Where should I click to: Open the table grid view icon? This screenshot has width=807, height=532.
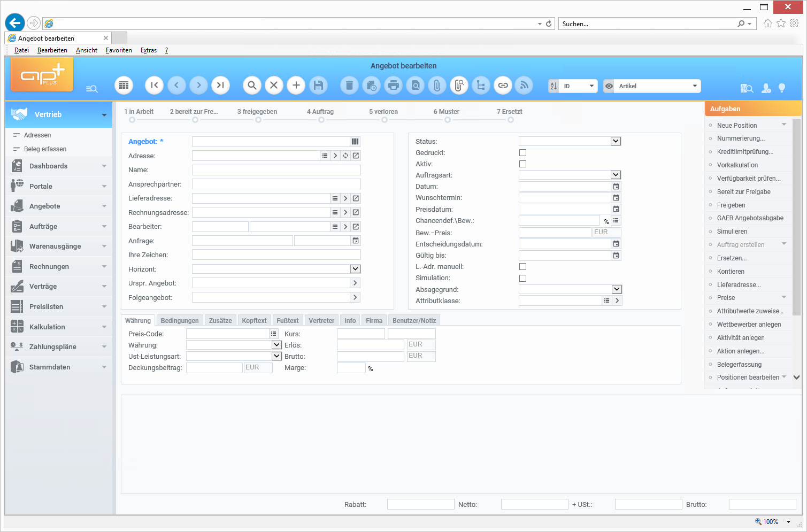pos(124,86)
